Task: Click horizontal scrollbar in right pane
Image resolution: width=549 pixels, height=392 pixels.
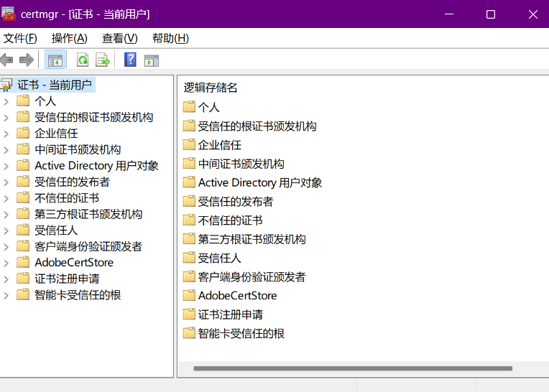Action: coord(352,369)
